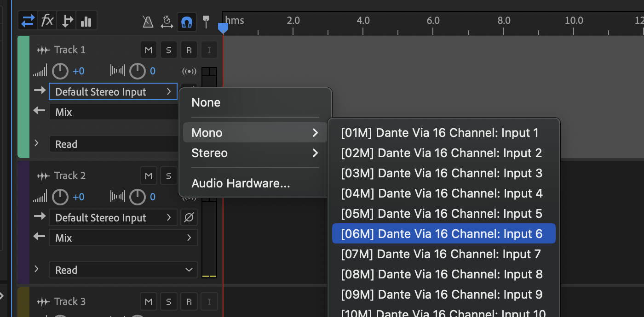The width and height of the screenshot is (644, 317).
Task: Click the blue playhead marker
Action: click(x=223, y=28)
